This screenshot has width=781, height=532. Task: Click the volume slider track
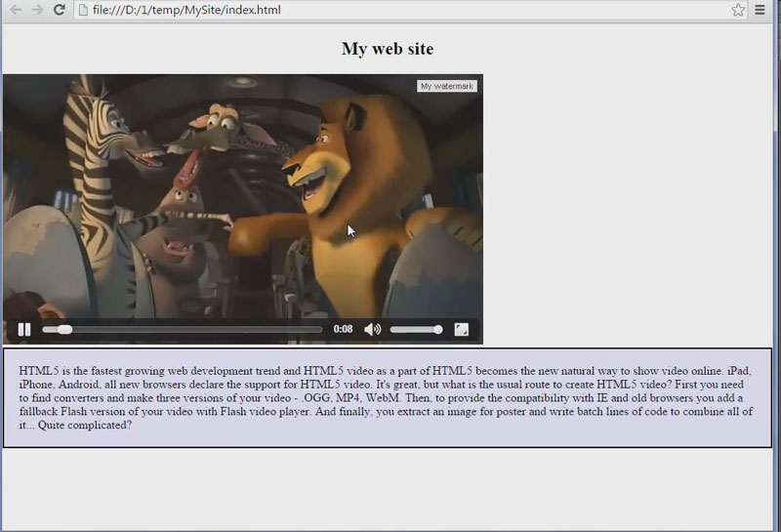pyautogui.click(x=417, y=329)
